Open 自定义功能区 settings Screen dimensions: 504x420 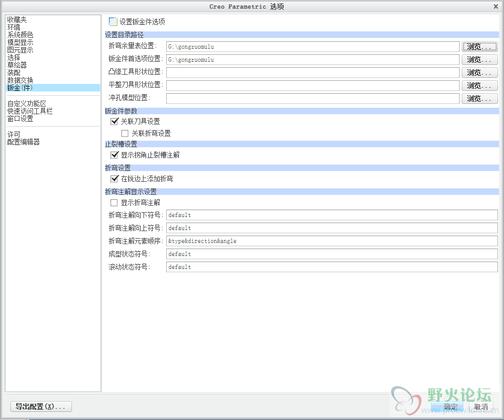pyautogui.click(x=27, y=103)
